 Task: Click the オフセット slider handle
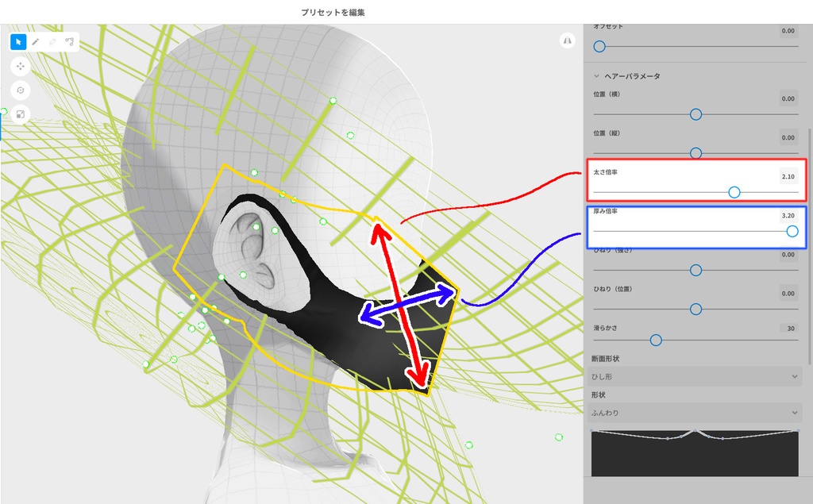point(599,47)
